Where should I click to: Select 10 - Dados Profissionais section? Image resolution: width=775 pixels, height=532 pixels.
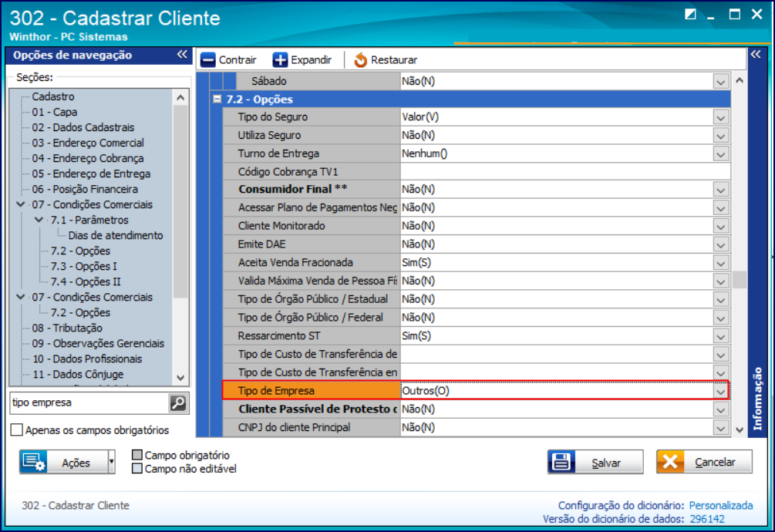click(x=87, y=359)
